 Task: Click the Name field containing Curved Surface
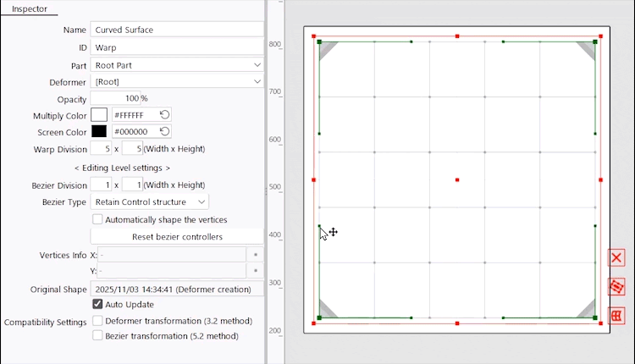pos(177,30)
